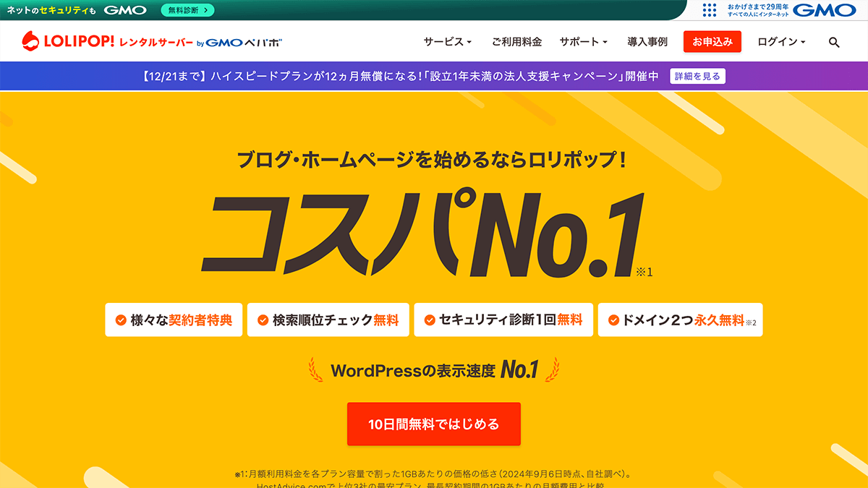Click ブログ・ホームページを始めるならロリポップ! heading
Screen dimensions: 868x488
tap(432, 159)
